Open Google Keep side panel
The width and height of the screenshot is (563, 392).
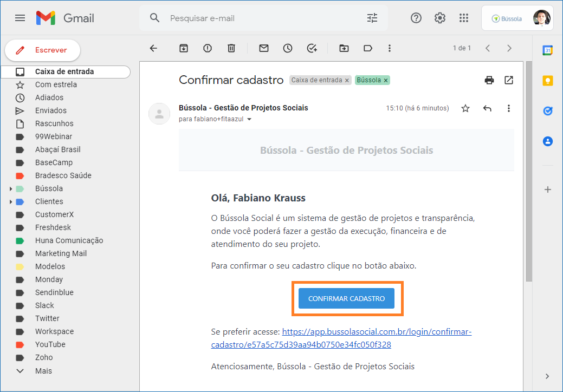[548, 81]
